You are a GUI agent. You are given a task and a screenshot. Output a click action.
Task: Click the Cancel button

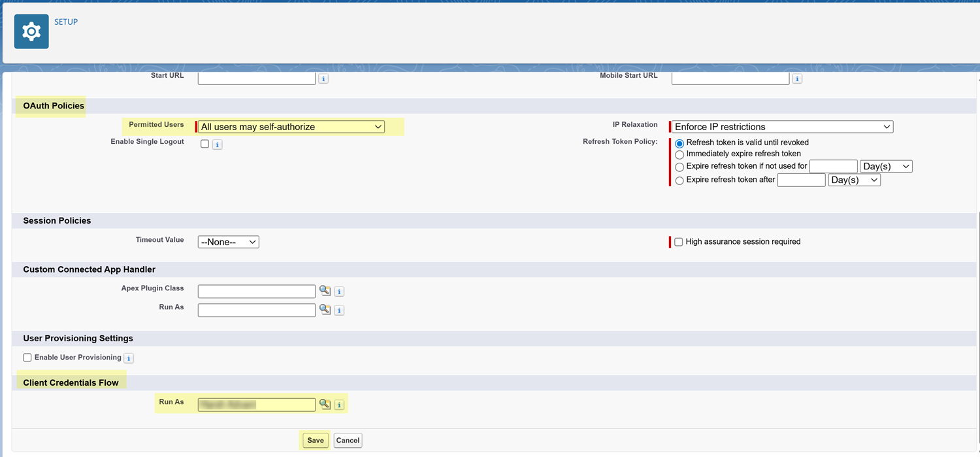[x=348, y=441]
